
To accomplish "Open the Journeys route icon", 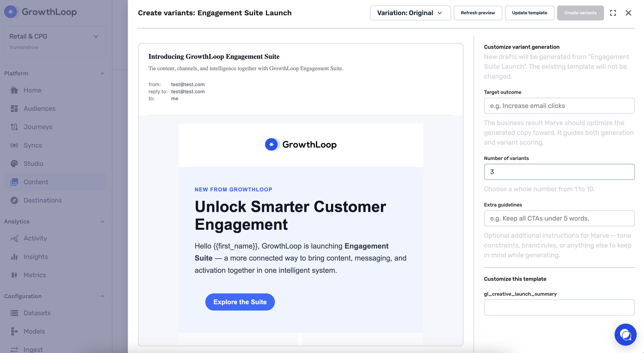I will [14, 127].
